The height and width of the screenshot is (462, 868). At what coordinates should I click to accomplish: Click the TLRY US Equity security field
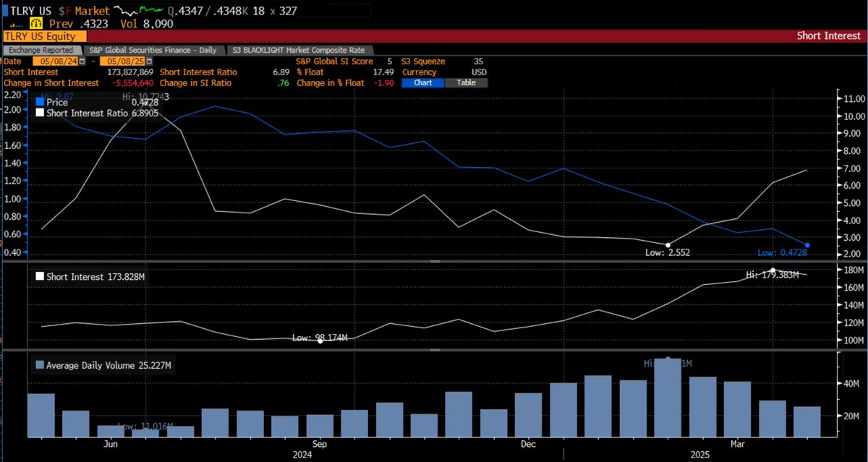[44, 35]
